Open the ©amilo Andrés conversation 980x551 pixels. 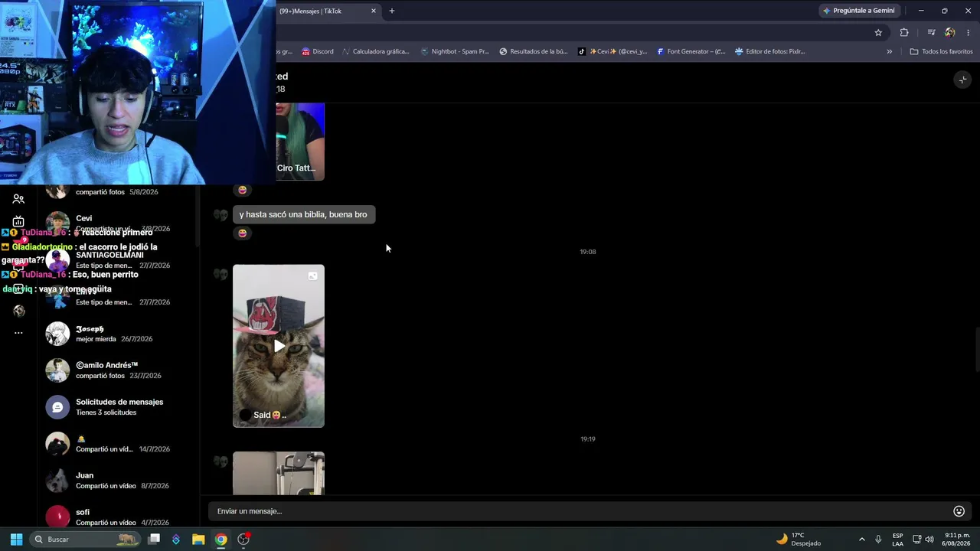coord(119,370)
